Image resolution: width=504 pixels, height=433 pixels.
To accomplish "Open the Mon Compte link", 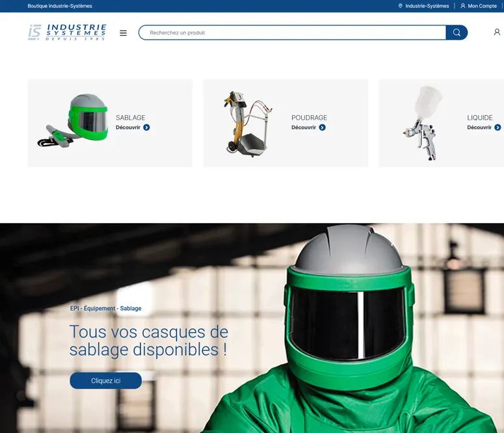I will tap(482, 6).
